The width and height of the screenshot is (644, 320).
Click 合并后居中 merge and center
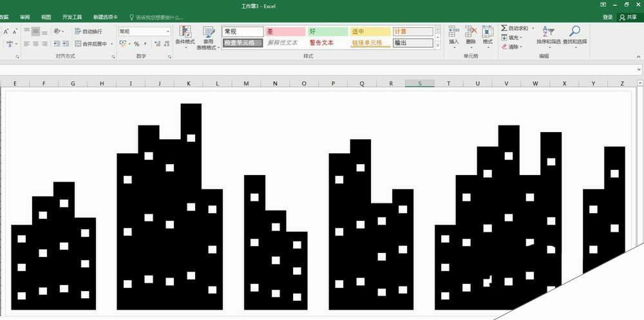pyautogui.click(x=91, y=44)
